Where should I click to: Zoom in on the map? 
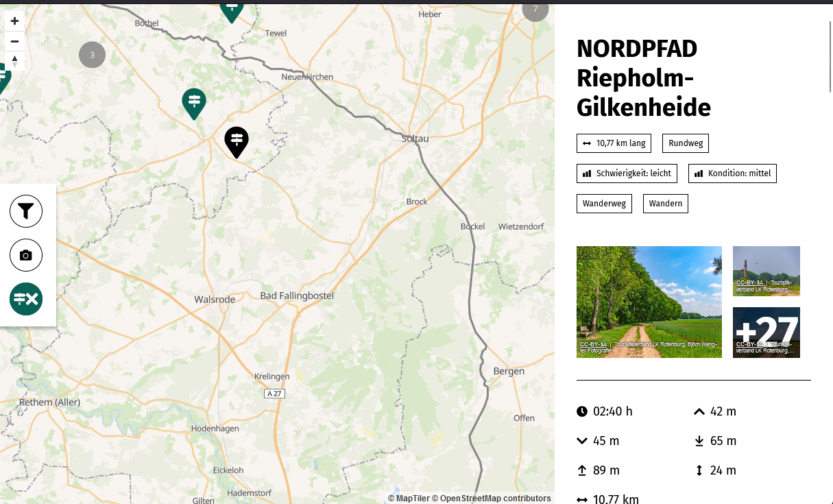(14, 21)
